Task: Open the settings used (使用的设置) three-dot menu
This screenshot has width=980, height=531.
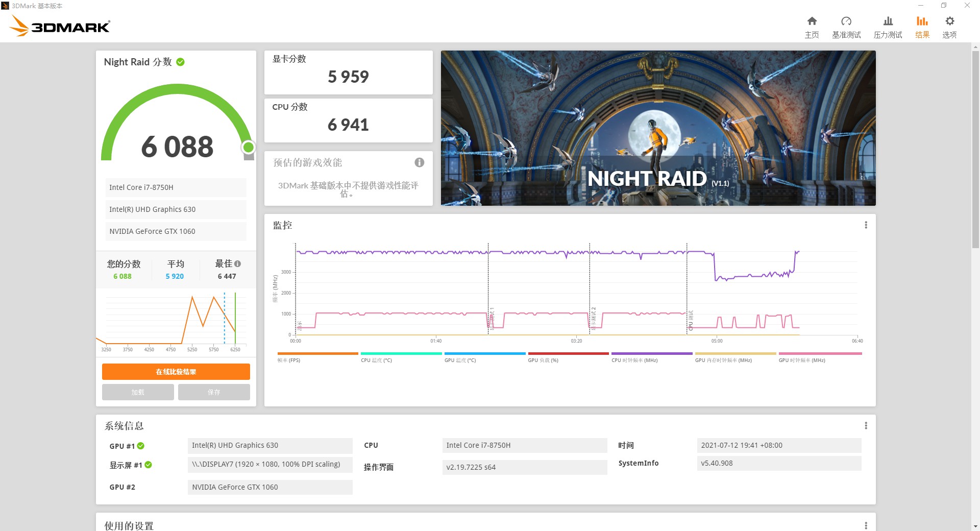Action: coord(866,525)
